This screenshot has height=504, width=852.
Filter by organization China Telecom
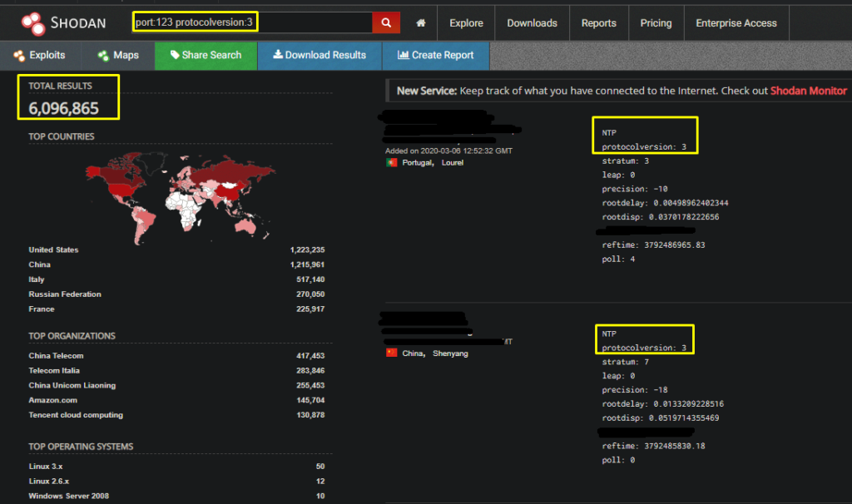tap(56, 356)
